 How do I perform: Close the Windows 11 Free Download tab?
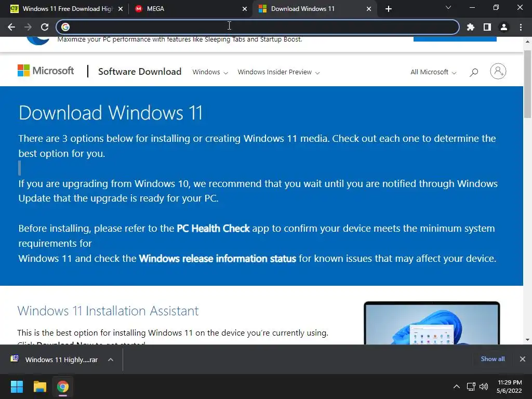pos(121,9)
